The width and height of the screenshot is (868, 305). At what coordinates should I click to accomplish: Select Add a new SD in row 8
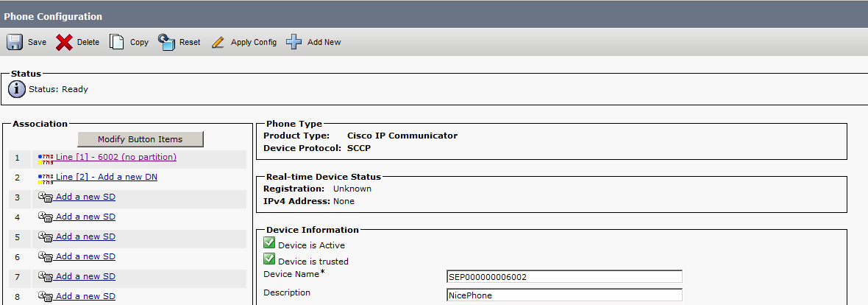tap(86, 296)
